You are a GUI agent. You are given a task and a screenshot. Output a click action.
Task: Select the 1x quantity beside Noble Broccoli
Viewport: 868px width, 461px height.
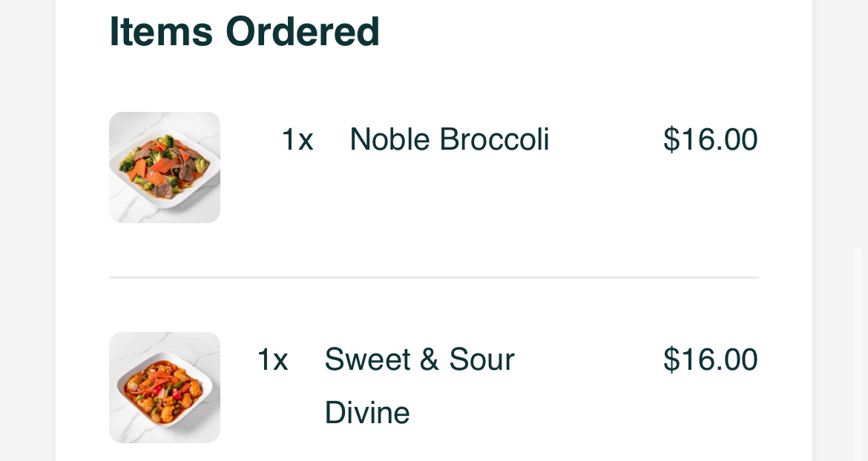(x=297, y=139)
